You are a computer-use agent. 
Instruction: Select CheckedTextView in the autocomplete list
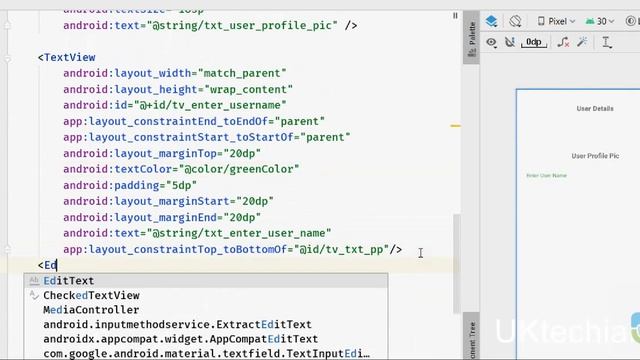pos(206,295)
